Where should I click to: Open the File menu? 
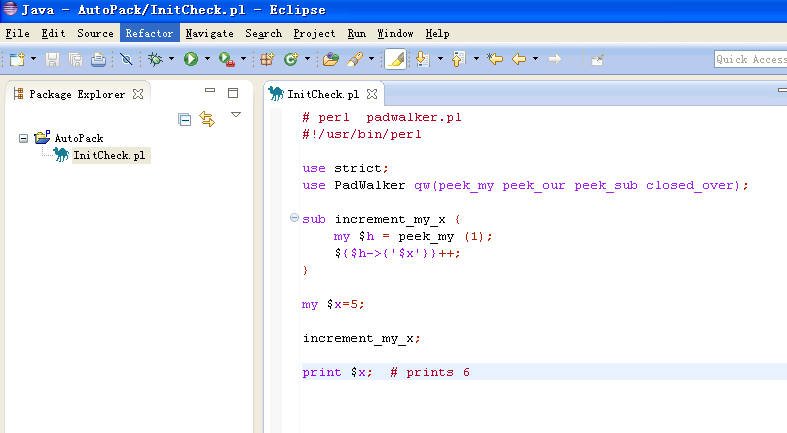click(x=18, y=34)
